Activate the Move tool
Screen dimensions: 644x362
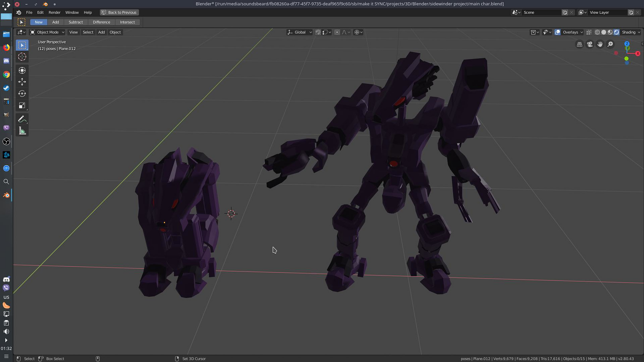coord(22,82)
